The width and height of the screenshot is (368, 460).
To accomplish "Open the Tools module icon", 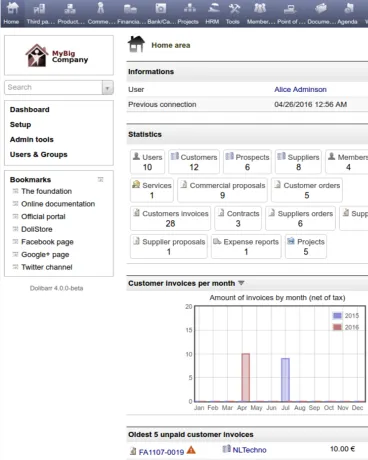I will [234, 8].
